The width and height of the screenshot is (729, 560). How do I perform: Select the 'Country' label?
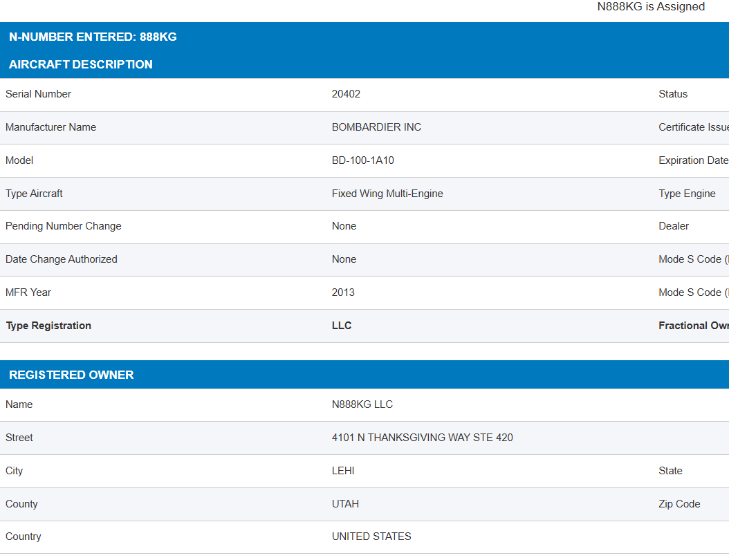pos(24,536)
